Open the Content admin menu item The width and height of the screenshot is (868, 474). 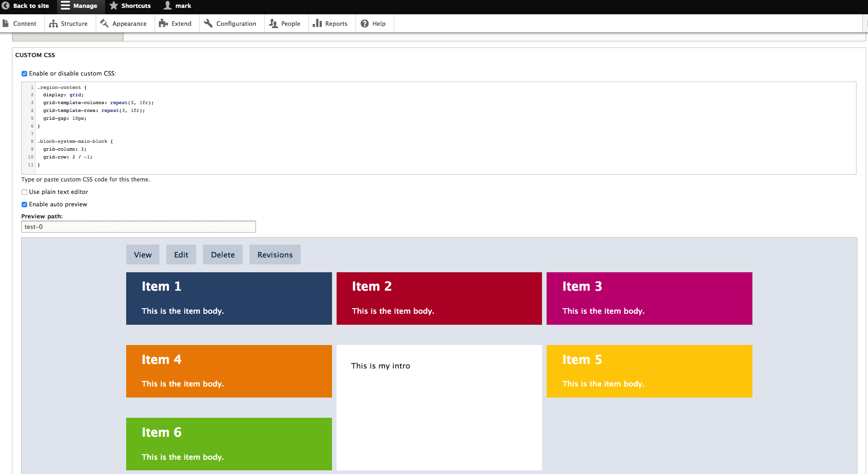pos(24,23)
